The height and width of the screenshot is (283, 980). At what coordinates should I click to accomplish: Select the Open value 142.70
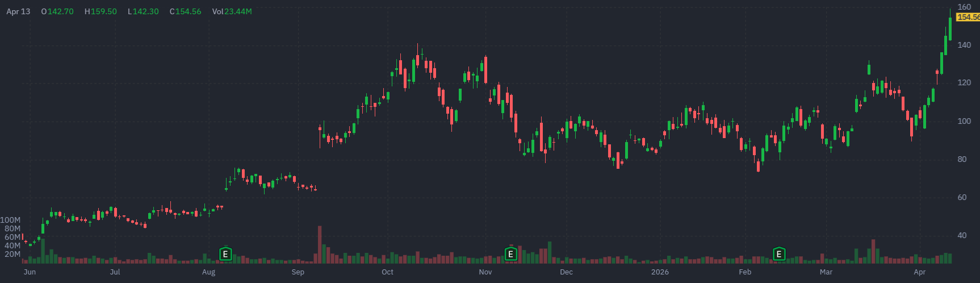pos(60,11)
